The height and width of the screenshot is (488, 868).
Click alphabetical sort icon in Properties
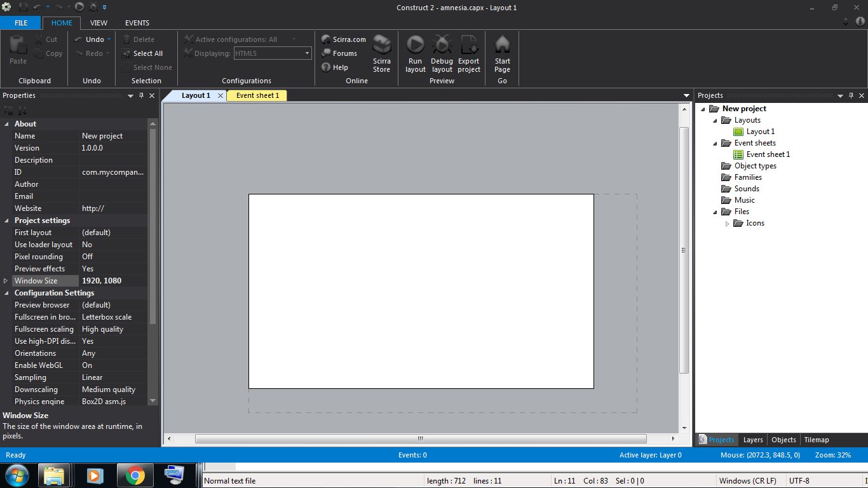[22, 111]
